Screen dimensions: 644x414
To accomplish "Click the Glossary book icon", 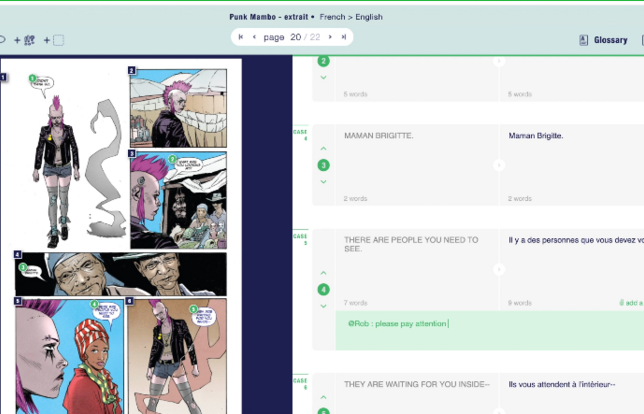I will 583,40.
